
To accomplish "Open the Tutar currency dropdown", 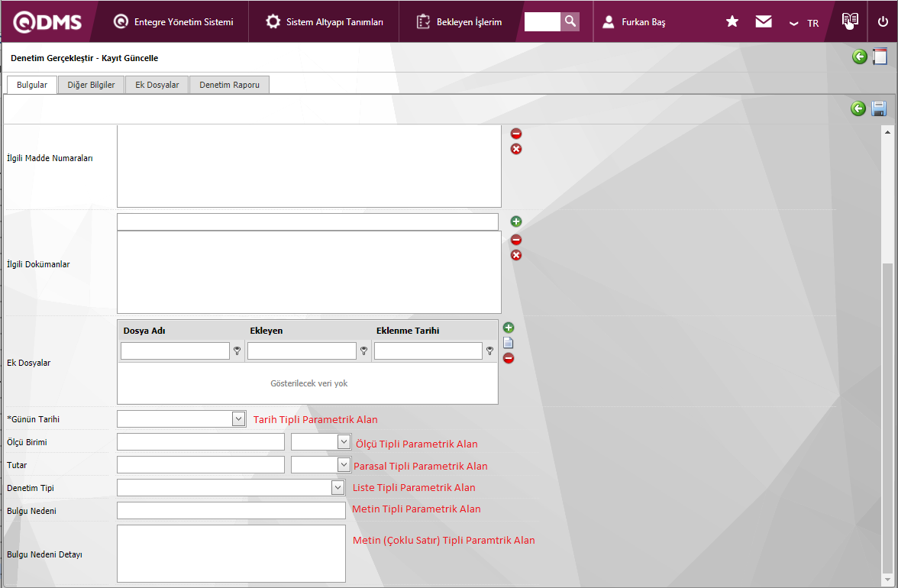I will point(344,464).
